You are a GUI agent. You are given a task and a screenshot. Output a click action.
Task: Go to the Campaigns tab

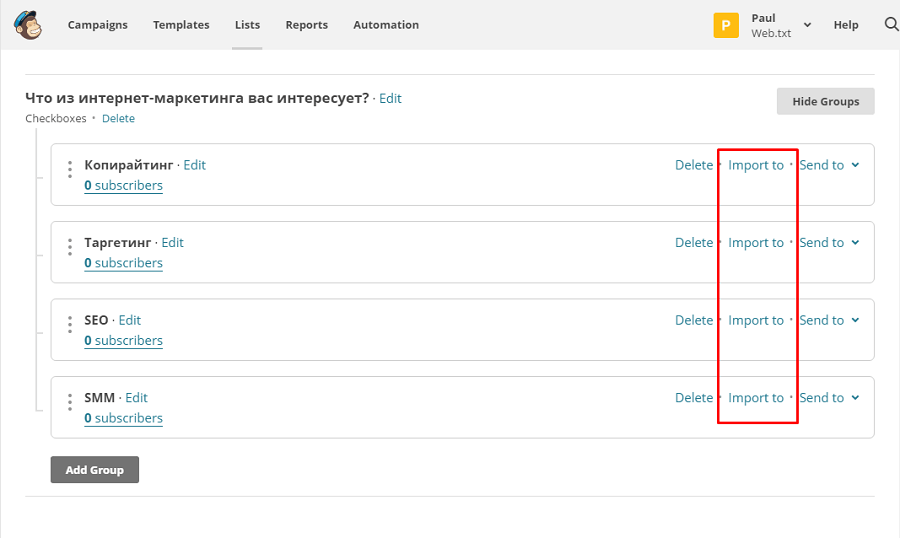(x=98, y=25)
